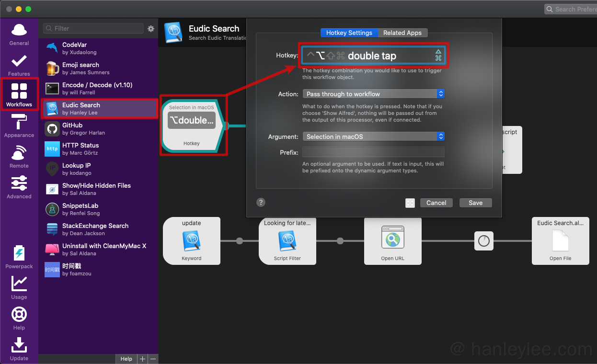Select the Show/Hide Hidden Files workflow

99,189
